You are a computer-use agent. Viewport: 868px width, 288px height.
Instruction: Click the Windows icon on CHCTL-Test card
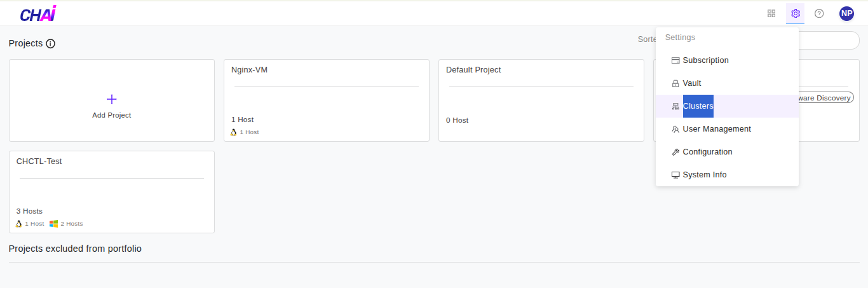(x=54, y=224)
